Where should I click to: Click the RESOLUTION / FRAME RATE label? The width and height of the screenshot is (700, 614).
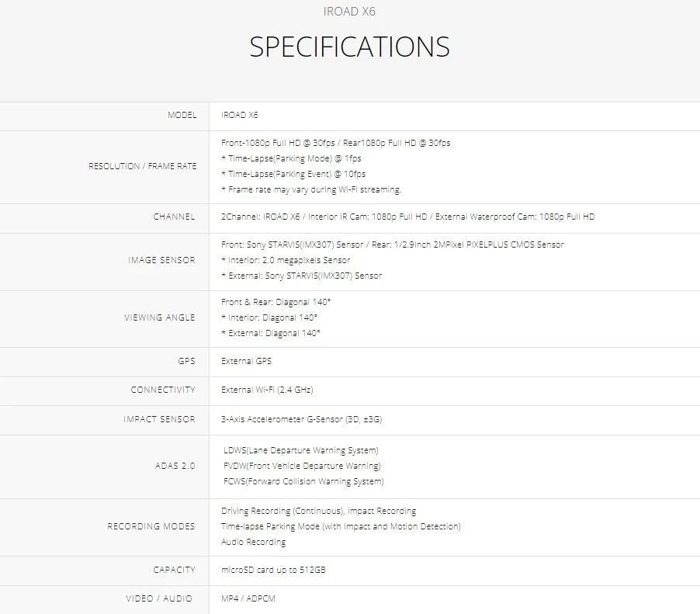tap(142, 166)
